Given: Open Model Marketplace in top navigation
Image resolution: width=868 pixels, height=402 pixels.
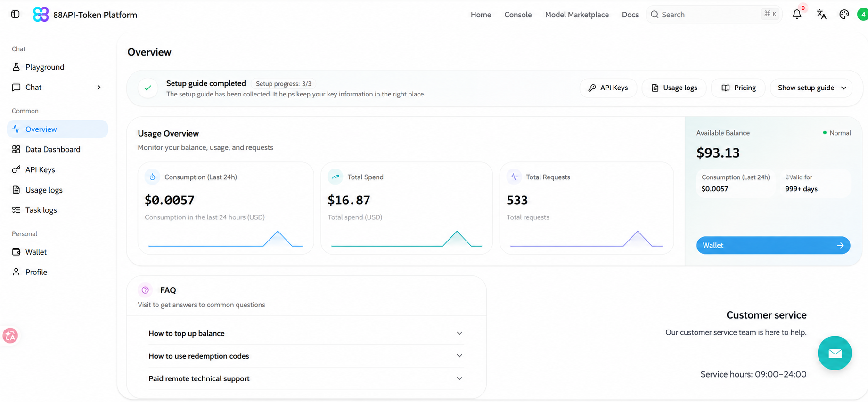Looking at the screenshot, I should point(577,15).
